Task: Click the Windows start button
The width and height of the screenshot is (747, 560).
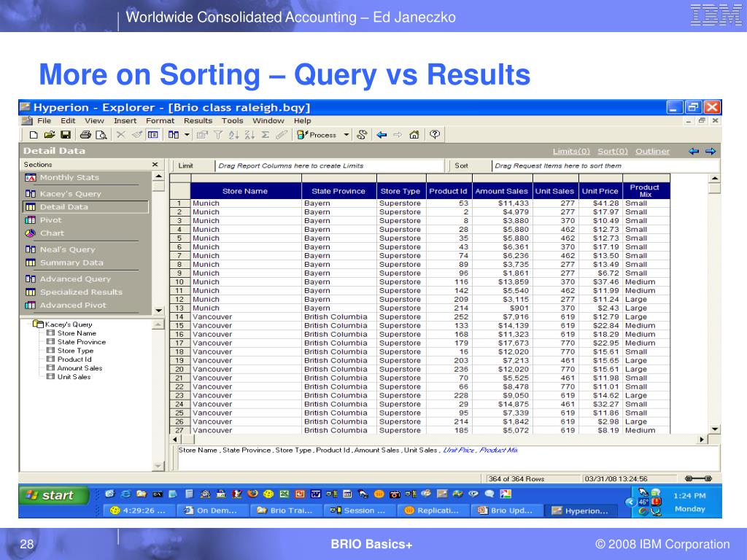Action: point(53,495)
